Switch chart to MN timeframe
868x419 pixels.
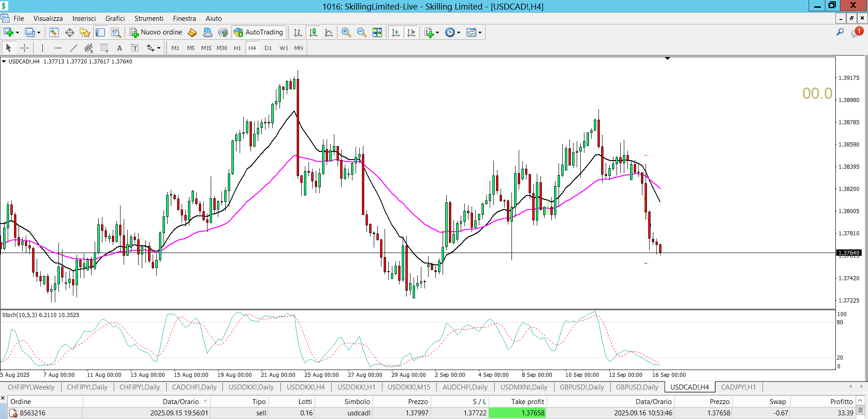(299, 48)
